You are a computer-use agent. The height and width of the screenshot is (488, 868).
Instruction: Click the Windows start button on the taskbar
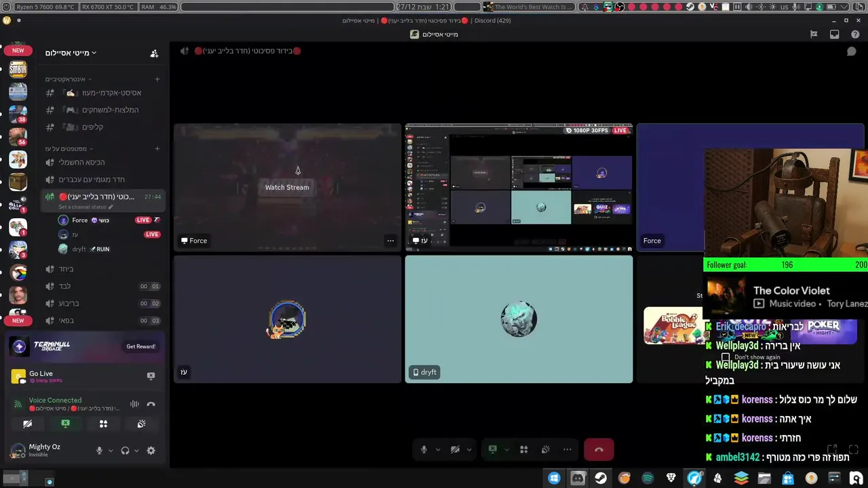coord(554,479)
